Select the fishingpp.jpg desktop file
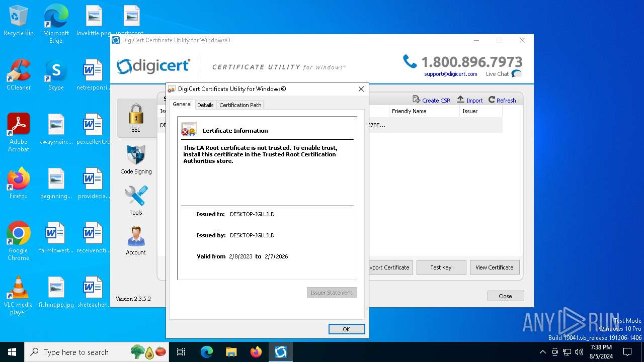644x362 pixels. (56, 292)
